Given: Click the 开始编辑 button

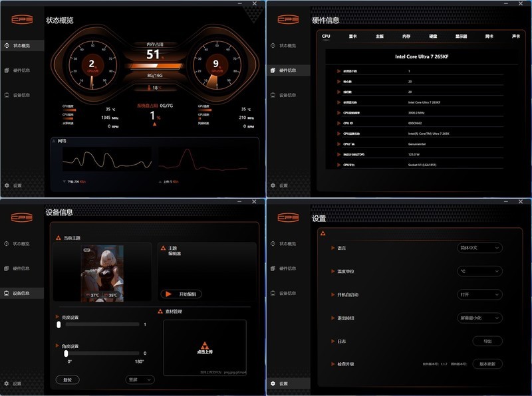Looking at the screenshot, I should click(181, 294).
